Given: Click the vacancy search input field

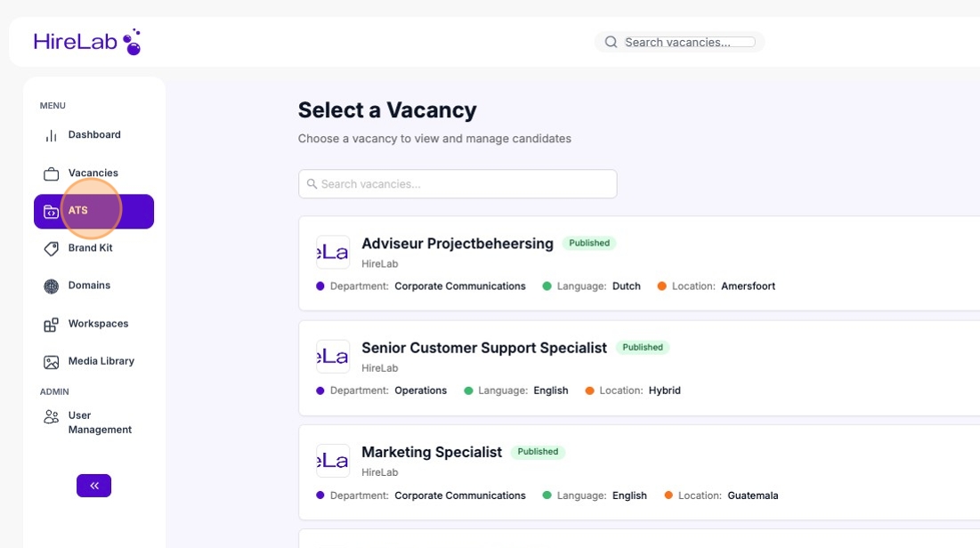Looking at the screenshot, I should tap(458, 183).
